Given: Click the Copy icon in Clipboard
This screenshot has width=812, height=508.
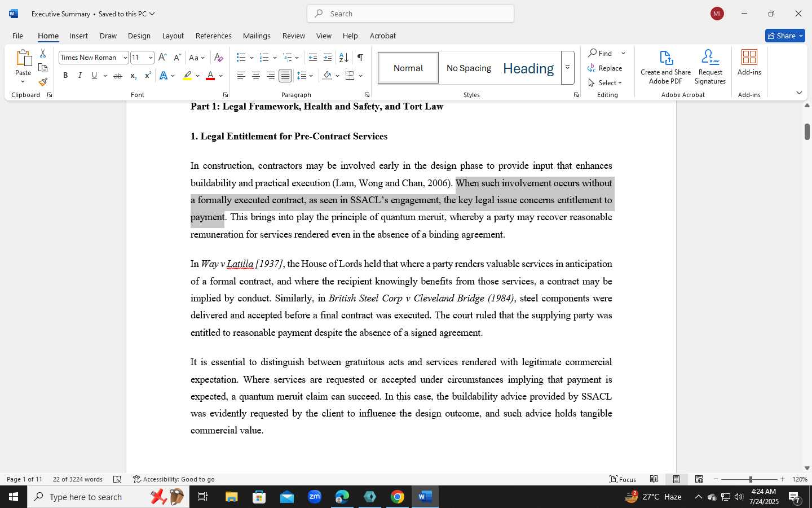Looking at the screenshot, I should pyautogui.click(x=43, y=68).
